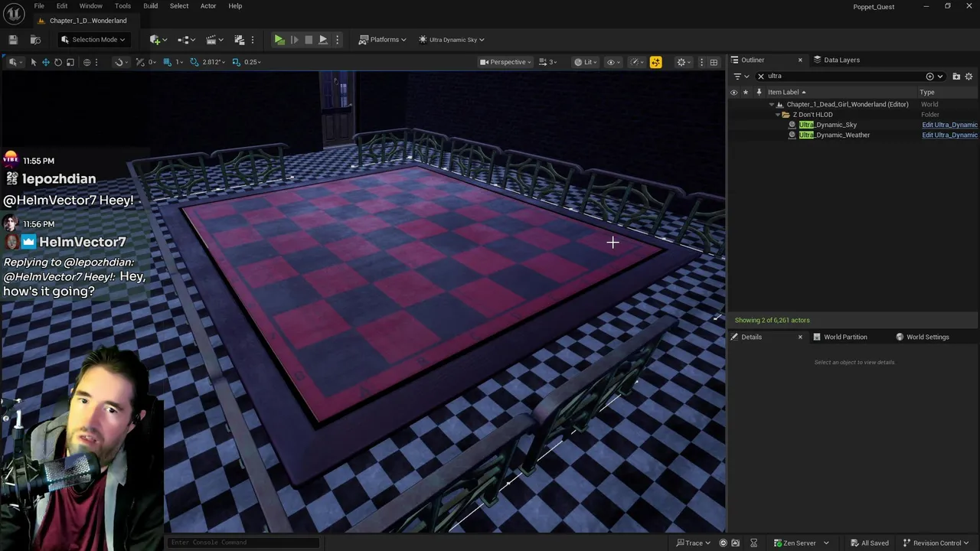Open the Perspective viewport type dropdown

tap(506, 62)
